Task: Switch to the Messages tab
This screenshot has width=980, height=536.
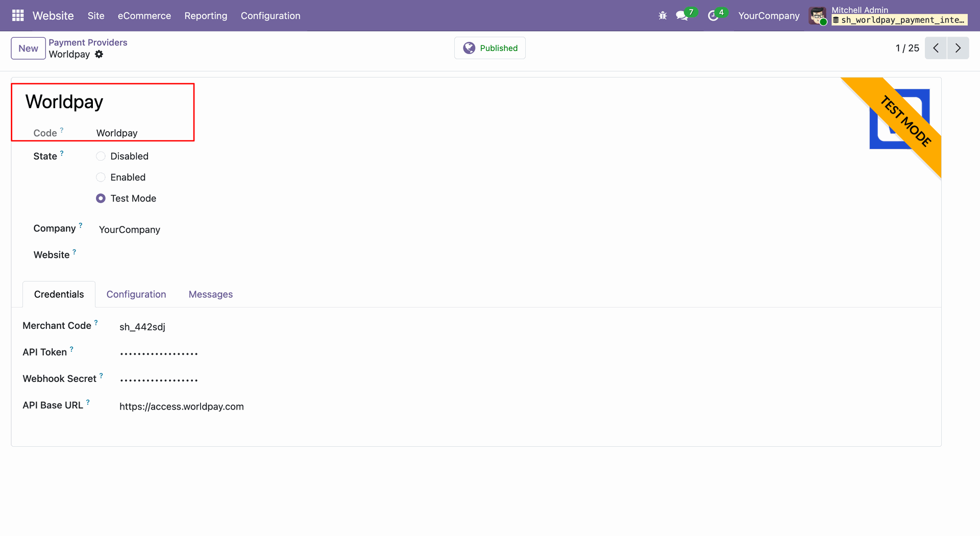Action: (x=211, y=294)
